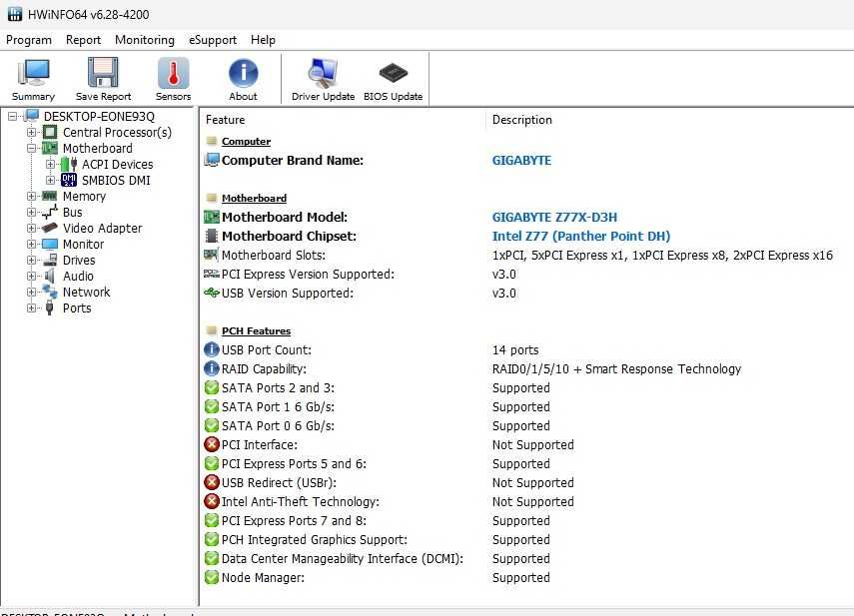This screenshot has width=854, height=616.
Task: Click the Ports connector icon
Action: [50, 308]
